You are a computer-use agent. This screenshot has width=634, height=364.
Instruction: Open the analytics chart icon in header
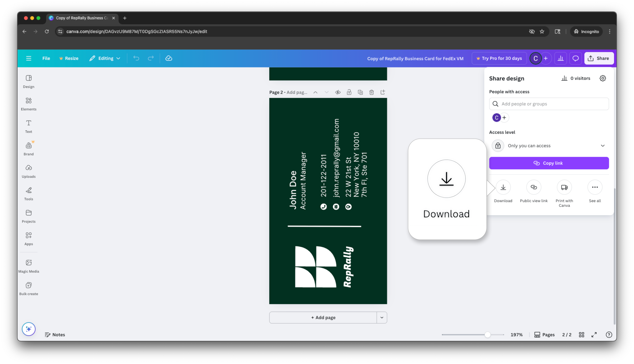[x=560, y=58]
